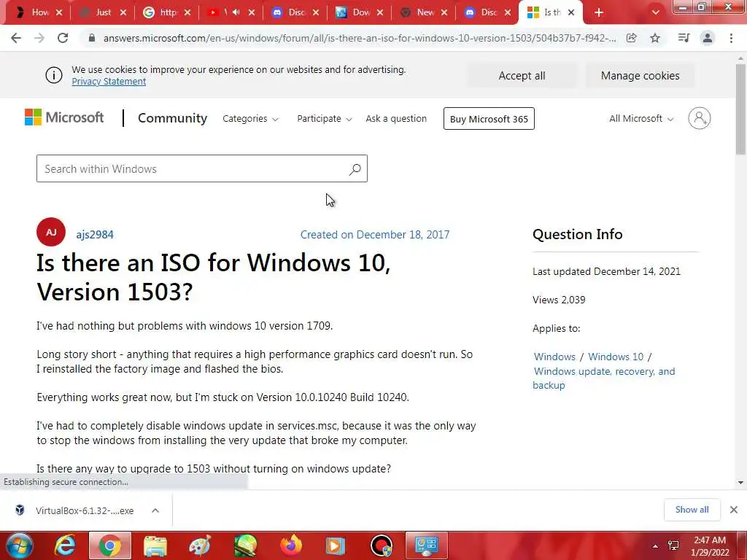
Task: Close the current Microsoft answers tab
Action: click(571, 13)
